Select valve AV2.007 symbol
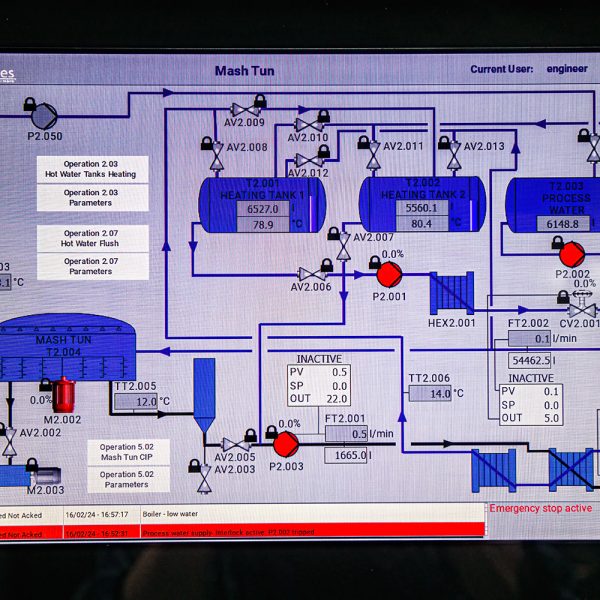This screenshot has width=600, height=600. (x=343, y=247)
